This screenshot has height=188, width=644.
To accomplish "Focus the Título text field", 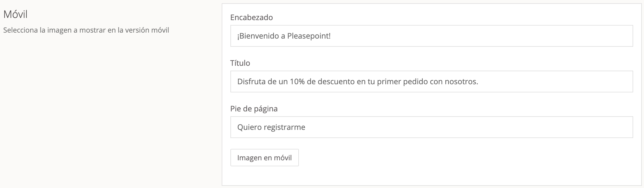I will 432,82.
